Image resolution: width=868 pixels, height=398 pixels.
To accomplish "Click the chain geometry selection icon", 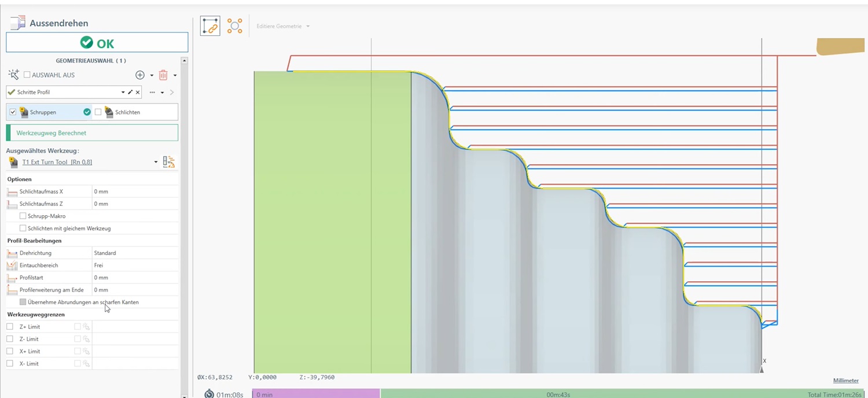I will point(210,26).
